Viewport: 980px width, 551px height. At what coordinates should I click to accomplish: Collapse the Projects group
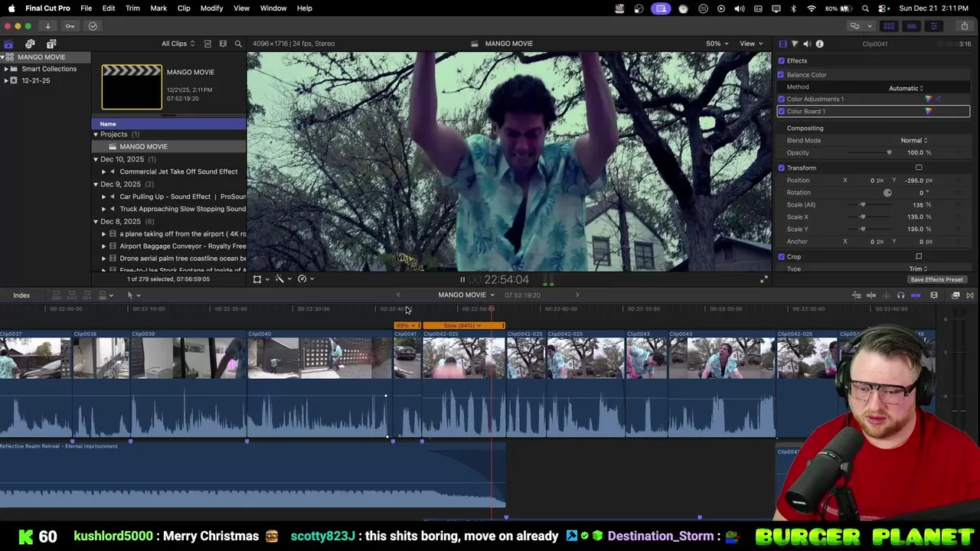[x=96, y=135]
